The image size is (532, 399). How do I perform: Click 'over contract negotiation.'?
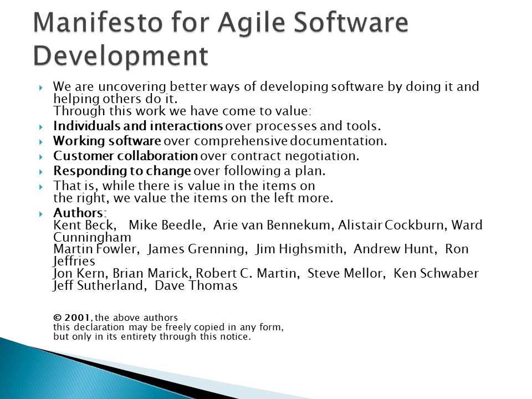279,156
